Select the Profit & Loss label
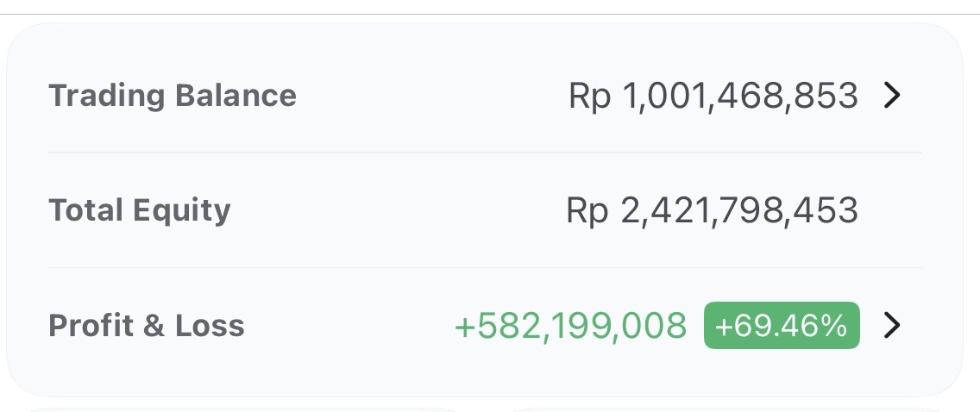Viewport: 980px width, 412px height. pyautogui.click(x=147, y=326)
